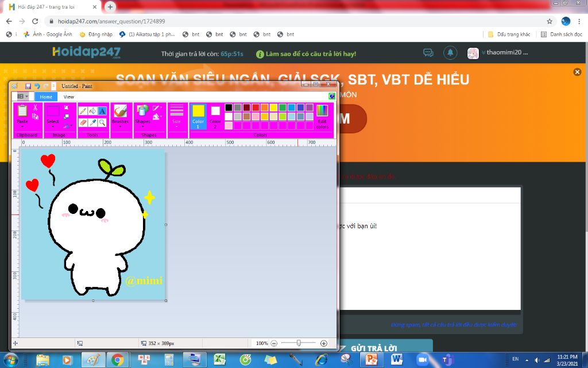Expand the Shapes gallery dropdown

coord(142,126)
